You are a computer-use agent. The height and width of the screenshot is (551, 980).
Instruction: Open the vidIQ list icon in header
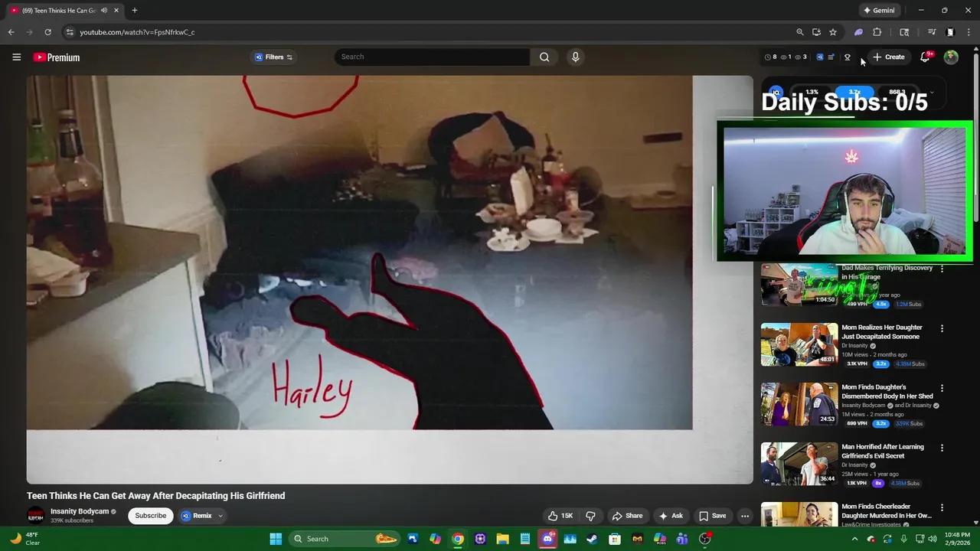click(x=831, y=57)
